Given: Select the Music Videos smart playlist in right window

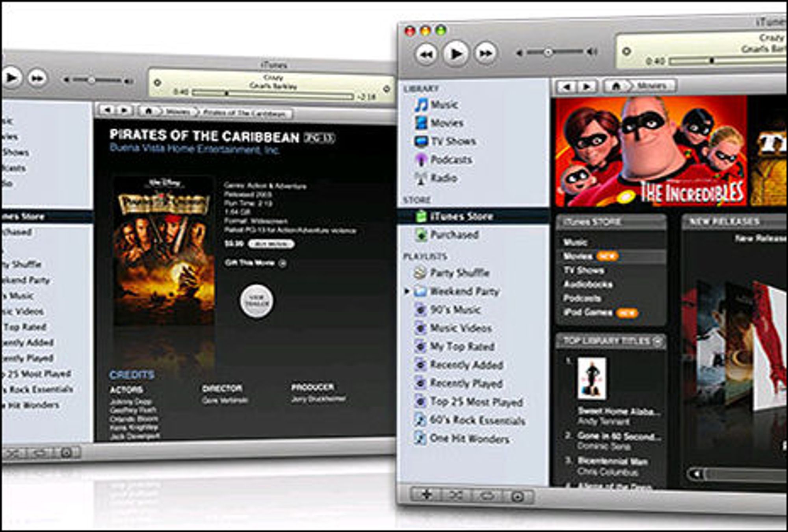Looking at the screenshot, I should [x=453, y=328].
